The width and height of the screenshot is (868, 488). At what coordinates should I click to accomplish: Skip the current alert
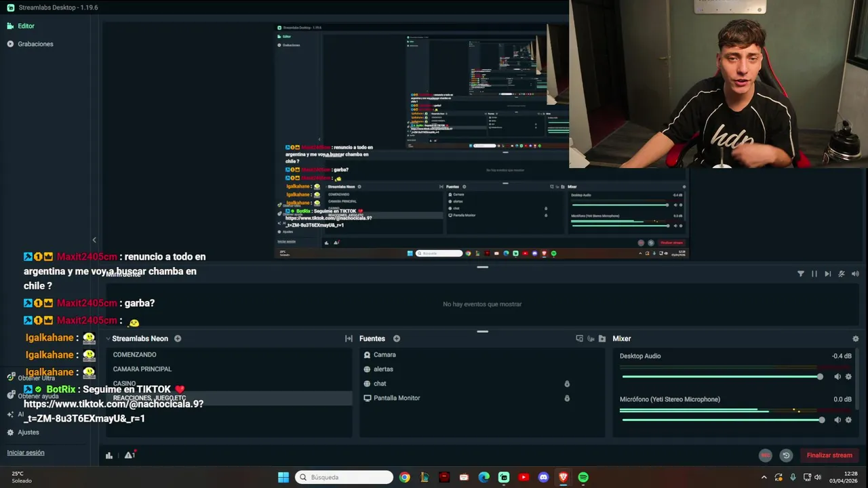828,274
